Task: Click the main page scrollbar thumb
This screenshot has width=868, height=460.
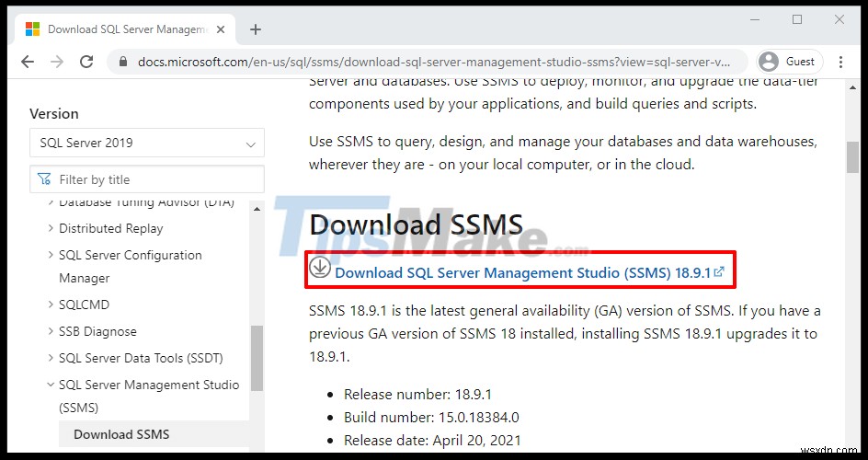Action: tap(852, 157)
